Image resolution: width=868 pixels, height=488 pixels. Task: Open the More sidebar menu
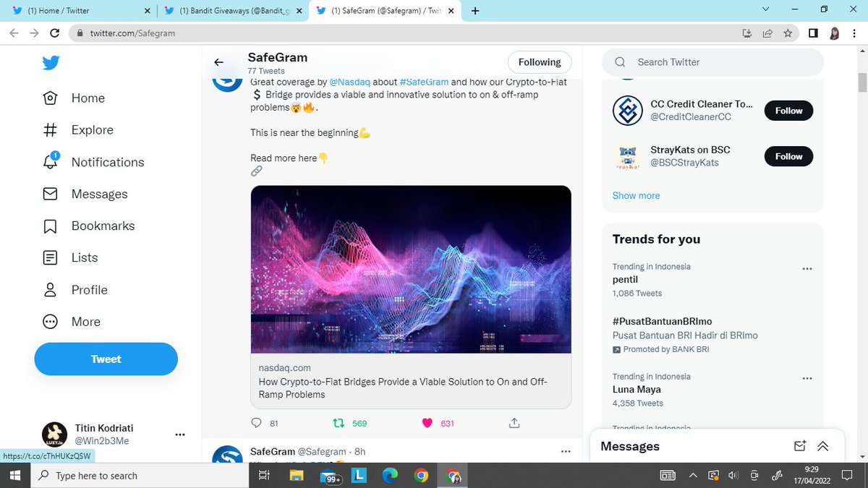click(72, 322)
